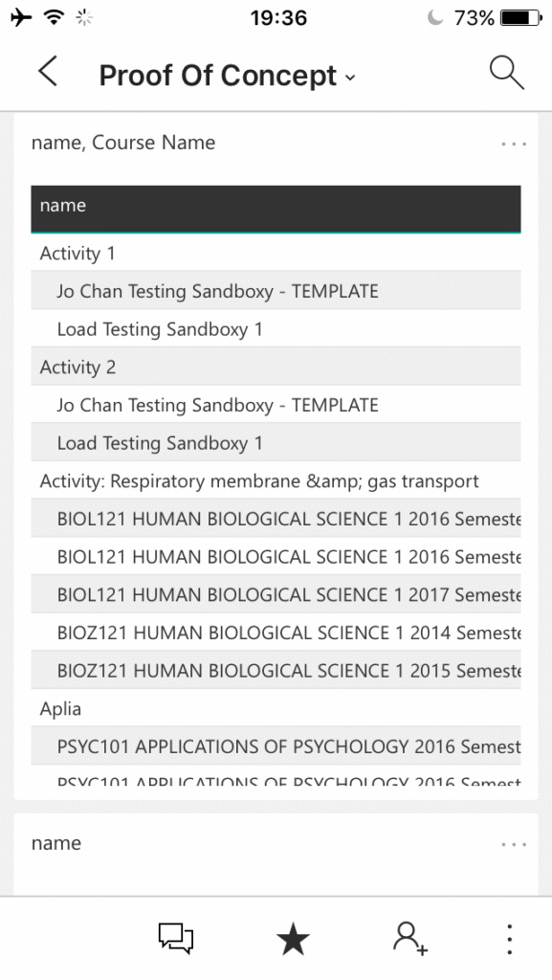This screenshot has height=980, width=552.
Task: Open vertical three-dot more options menu
Action: point(510,939)
